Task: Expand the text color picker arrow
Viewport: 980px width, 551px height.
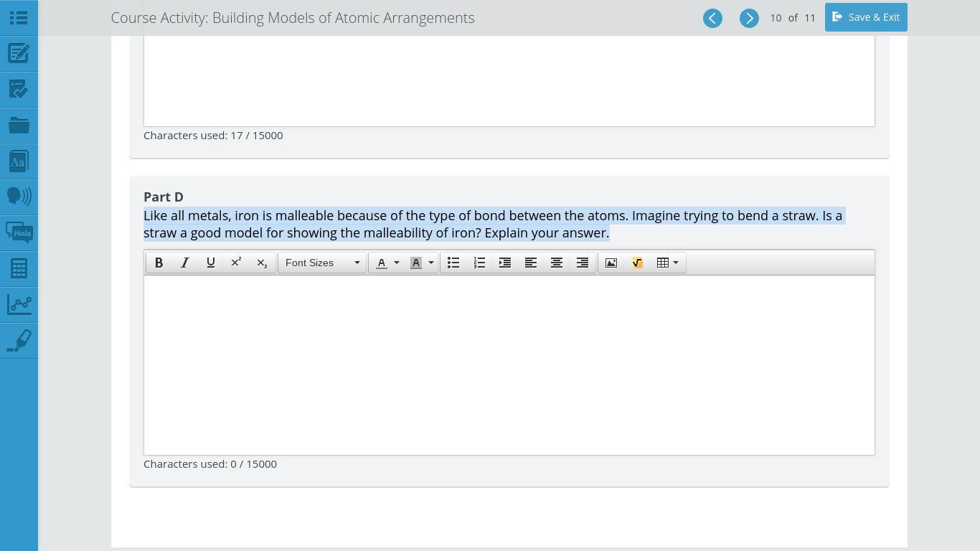Action: [x=397, y=263]
